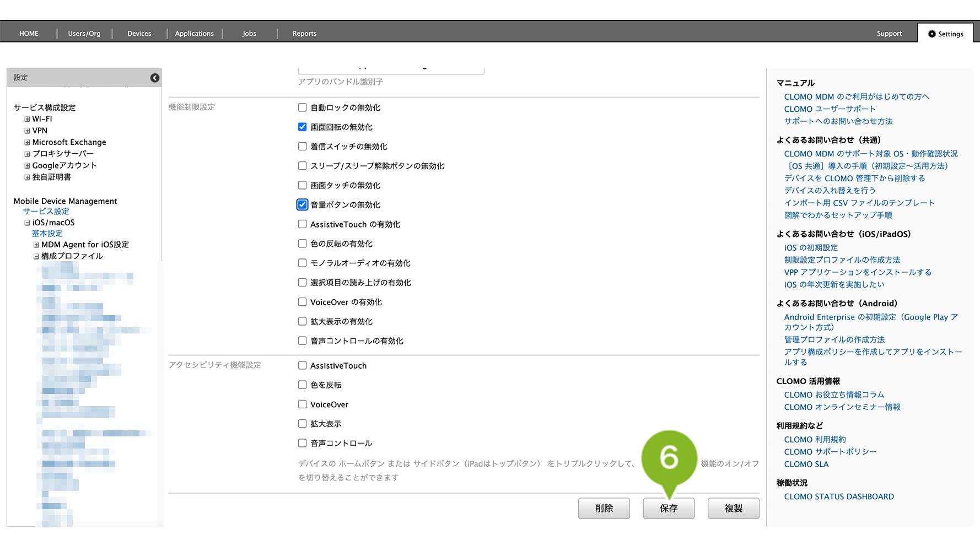Click the 複製 duplicate button
This screenshot has height=551, width=980.
(733, 508)
